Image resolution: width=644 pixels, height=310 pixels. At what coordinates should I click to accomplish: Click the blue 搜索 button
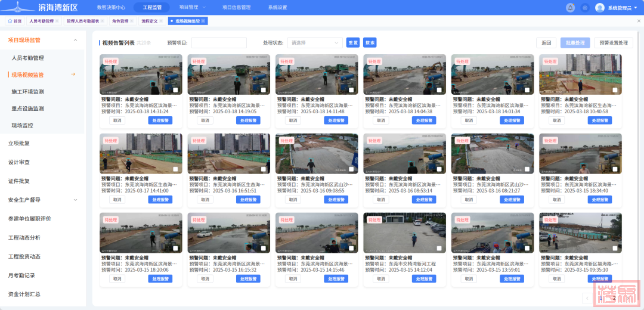point(370,43)
